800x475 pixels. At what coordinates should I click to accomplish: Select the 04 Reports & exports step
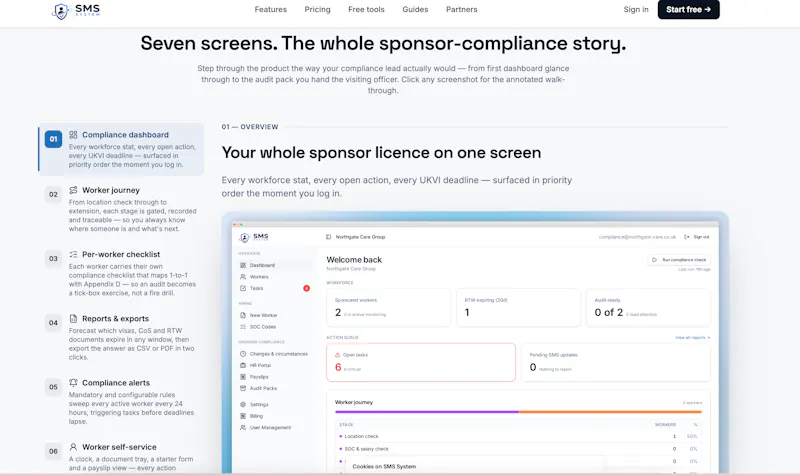[x=121, y=337]
